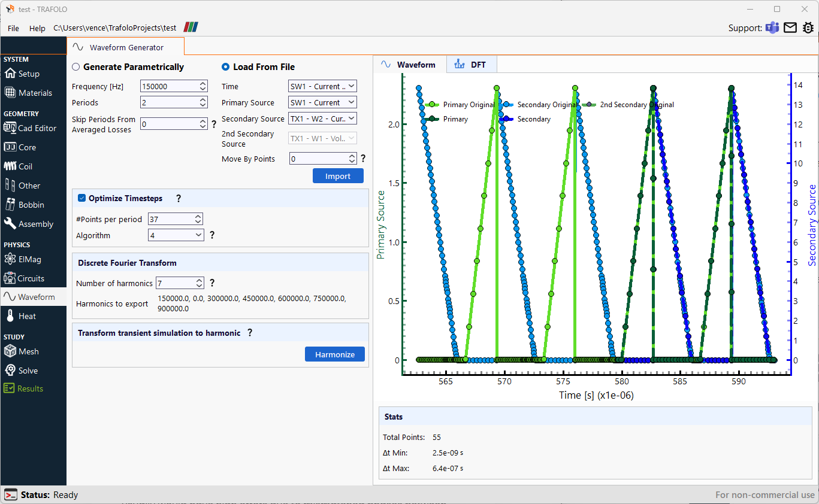Switch to the DFT tab

[471, 65]
